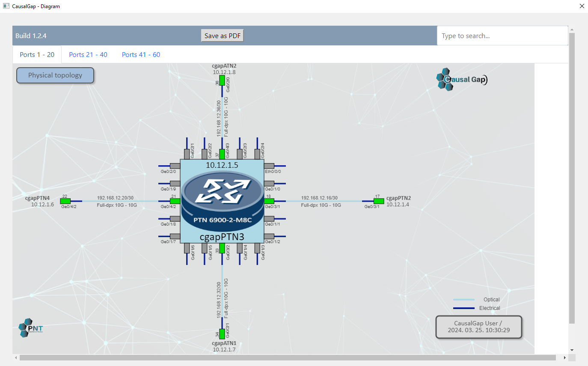Close the CausalGap Diagram window

coord(582,6)
